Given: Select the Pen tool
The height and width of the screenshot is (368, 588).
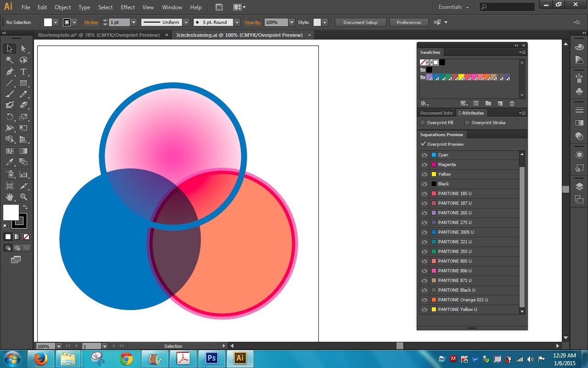Looking at the screenshot, I should [9, 72].
